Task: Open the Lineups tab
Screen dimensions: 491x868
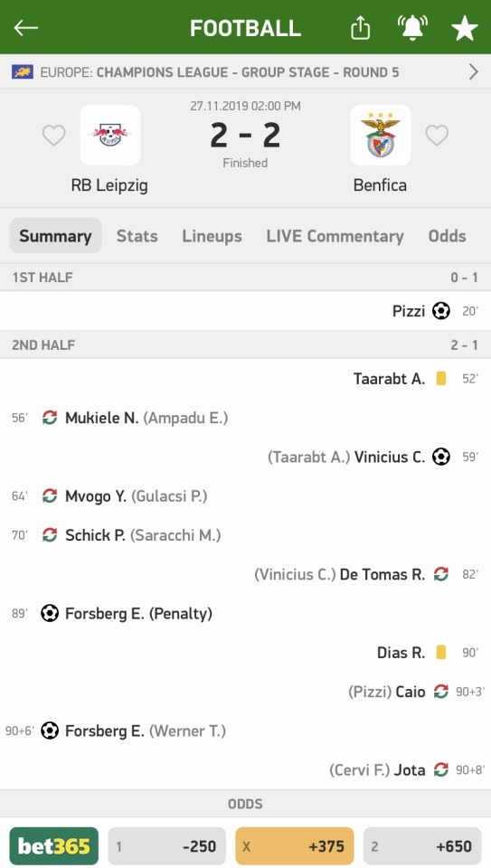Action: (212, 236)
